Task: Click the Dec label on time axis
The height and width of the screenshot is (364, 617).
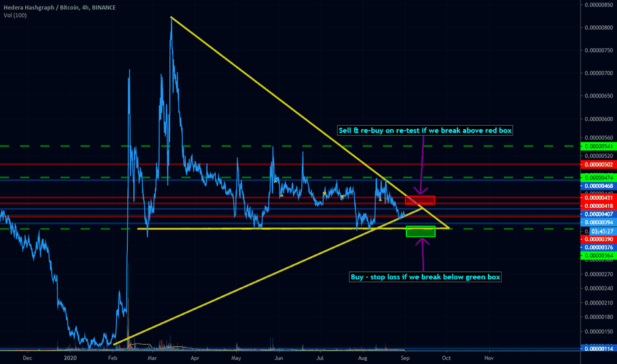Action: (x=27, y=358)
